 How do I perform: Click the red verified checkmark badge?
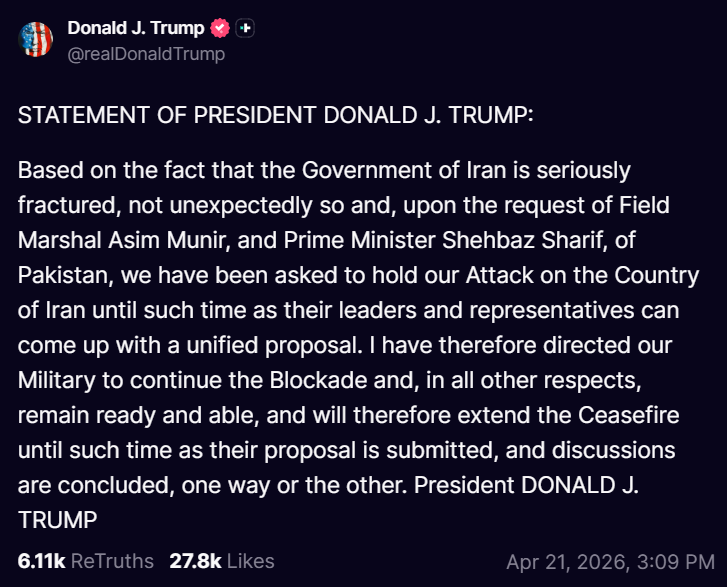click(x=220, y=29)
